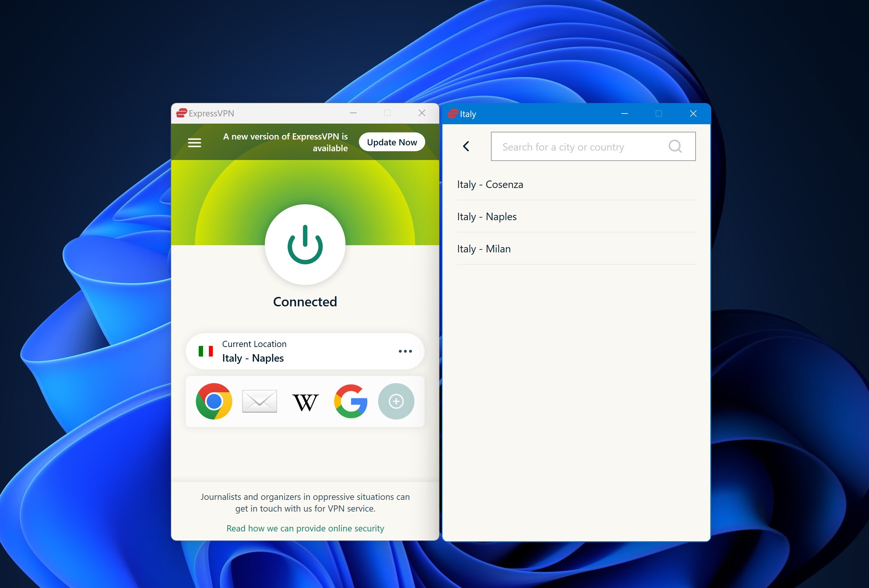The height and width of the screenshot is (588, 869).
Task: Open the hamburger menu in ExpressVPN
Action: click(195, 142)
